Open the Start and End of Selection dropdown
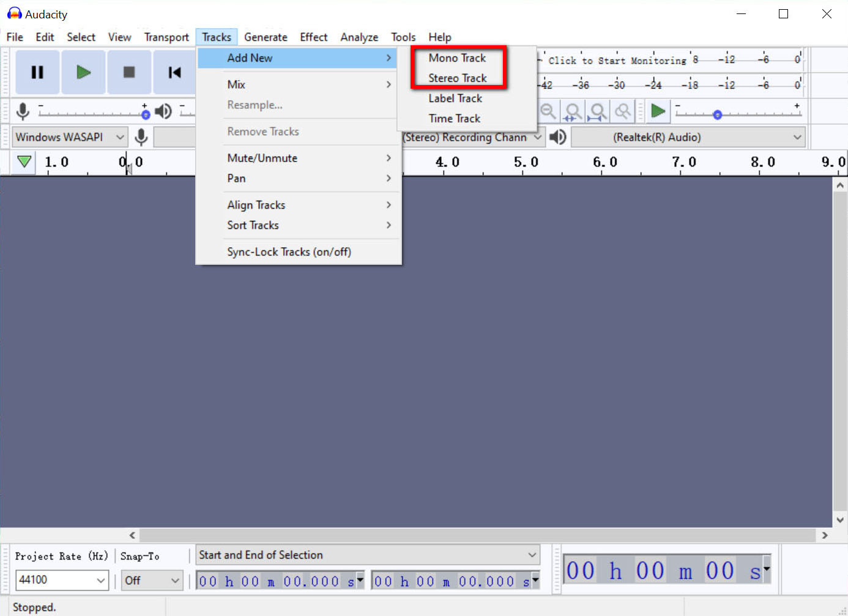 368,555
